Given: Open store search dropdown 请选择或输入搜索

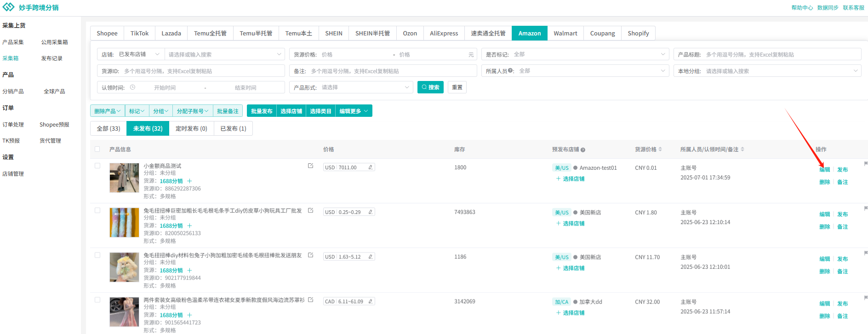Looking at the screenshot, I should (x=224, y=54).
